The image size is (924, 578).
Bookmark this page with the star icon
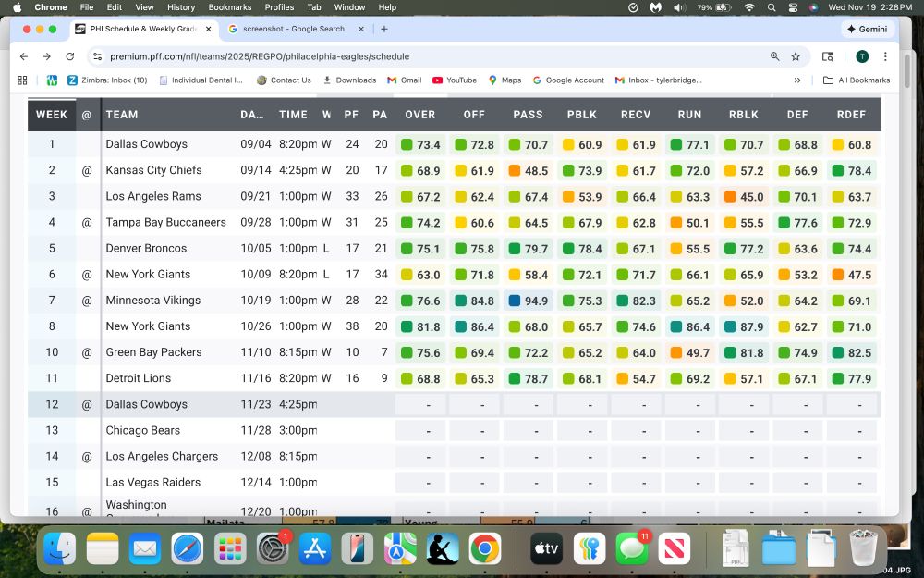tap(796, 56)
